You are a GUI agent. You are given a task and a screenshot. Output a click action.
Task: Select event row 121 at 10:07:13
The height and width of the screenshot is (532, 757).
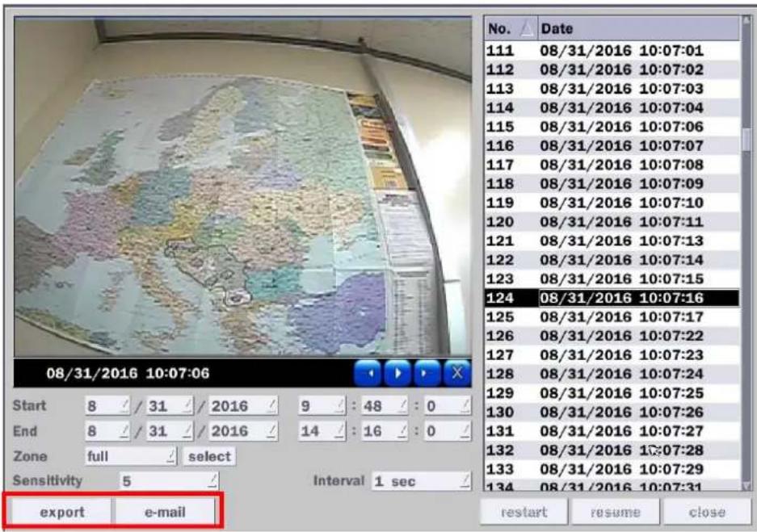pos(612,241)
